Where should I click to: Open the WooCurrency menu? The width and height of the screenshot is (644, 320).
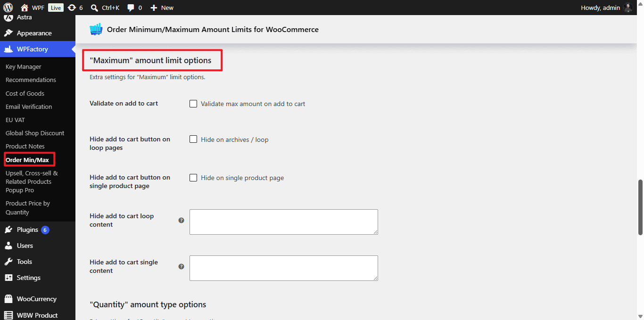click(x=38, y=299)
